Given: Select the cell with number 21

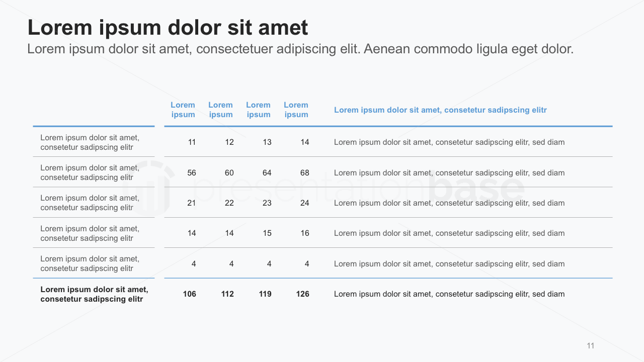Looking at the screenshot, I should (192, 203).
